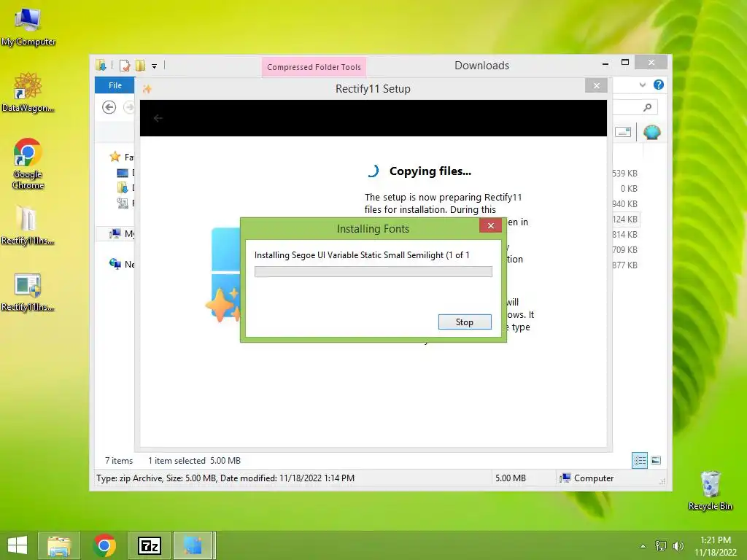Open File Explorer from the taskbar
This screenshot has height=560, width=747.
click(59, 545)
